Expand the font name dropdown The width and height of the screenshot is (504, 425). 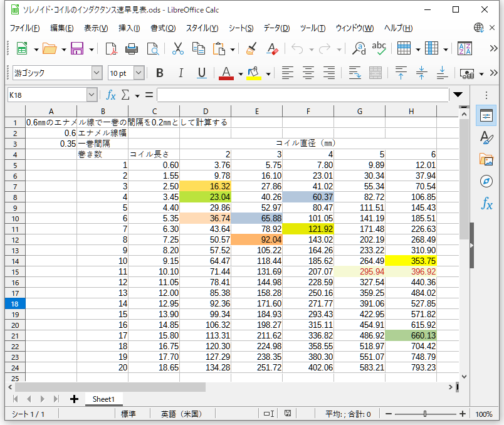coord(97,73)
